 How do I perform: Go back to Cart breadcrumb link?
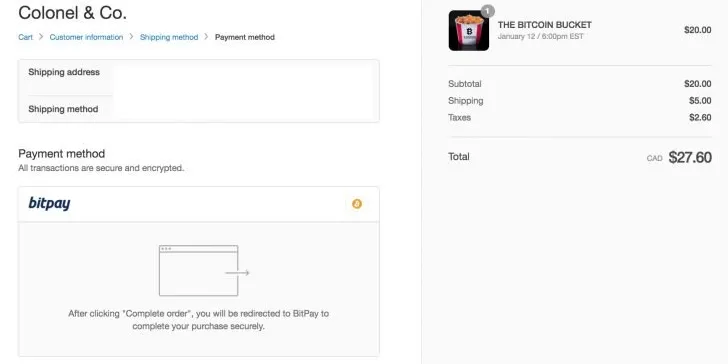pyautogui.click(x=26, y=37)
